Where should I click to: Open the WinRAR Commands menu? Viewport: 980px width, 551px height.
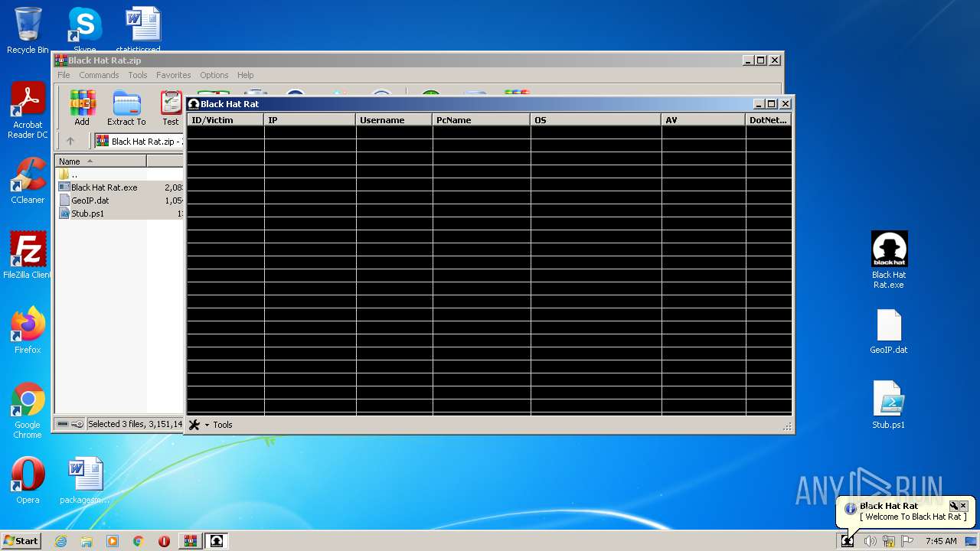(99, 75)
